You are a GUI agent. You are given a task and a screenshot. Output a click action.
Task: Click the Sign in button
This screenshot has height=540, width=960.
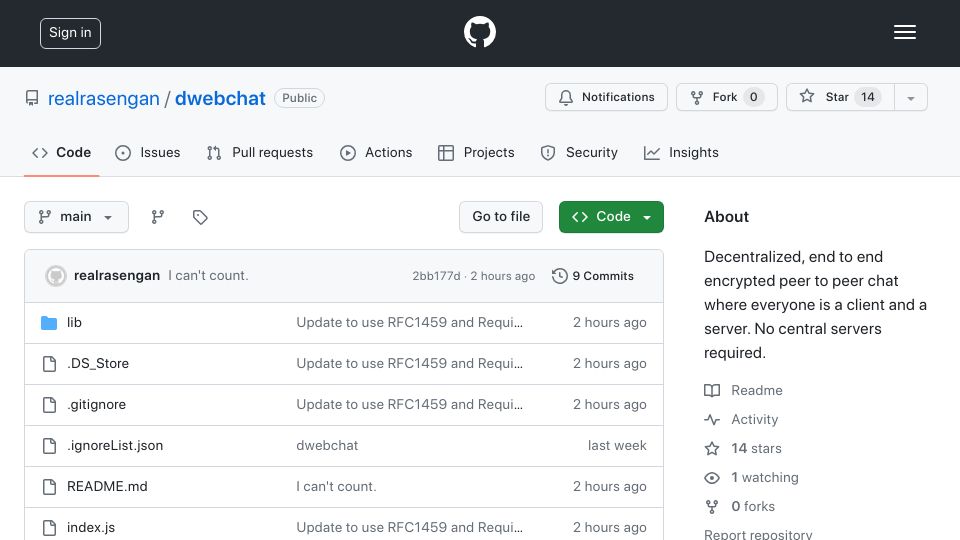tap(70, 33)
